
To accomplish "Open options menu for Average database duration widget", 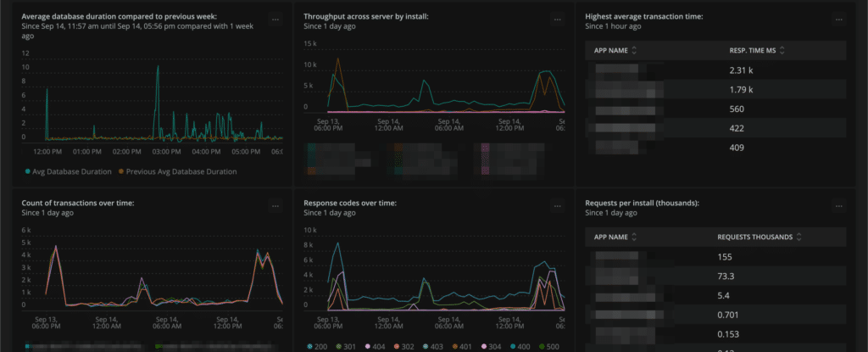I will (x=274, y=19).
